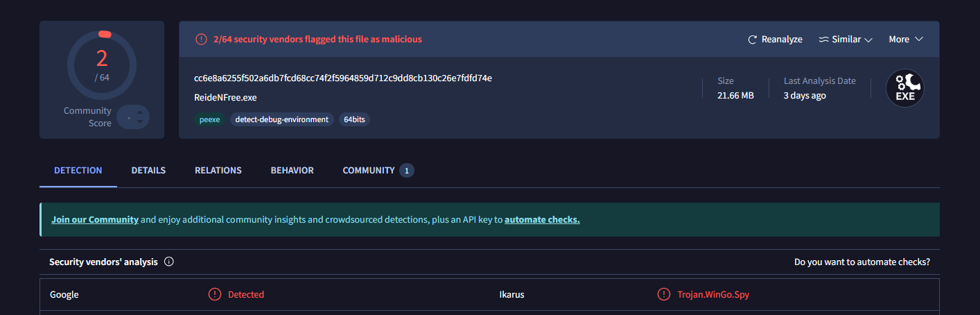
Task: Click the Reanalyze button
Action: click(x=775, y=40)
